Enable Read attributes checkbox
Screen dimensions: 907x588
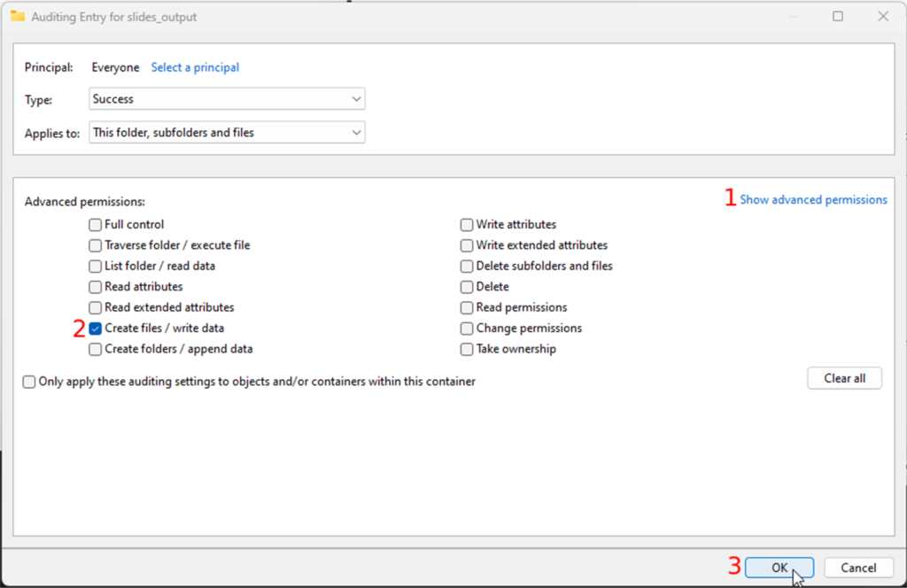click(x=96, y=287)
